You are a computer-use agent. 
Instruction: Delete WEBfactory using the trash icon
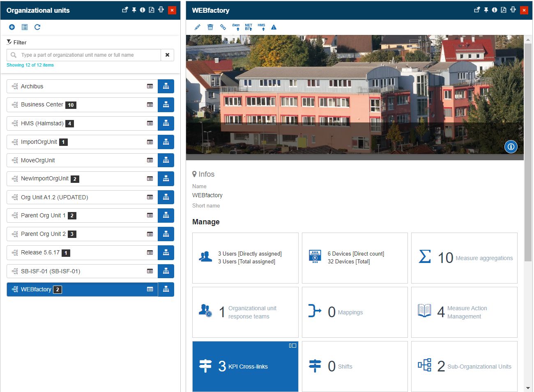(210, 27)
